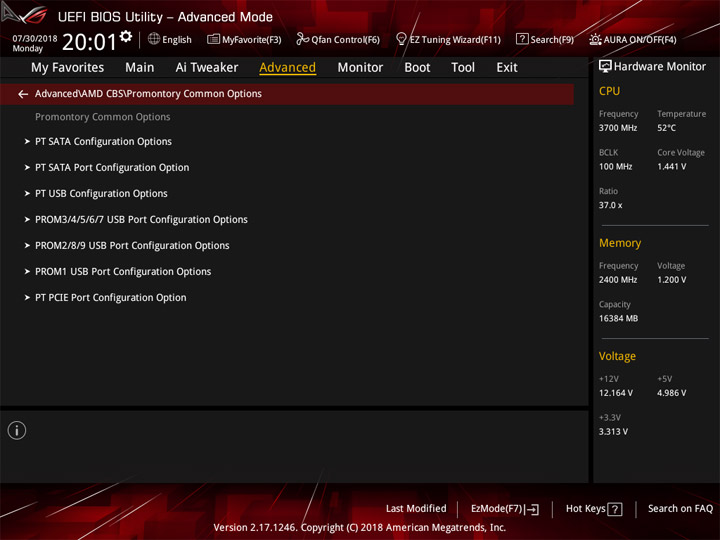
Task: Click the 20:01 clock display
Action: pyautogui.click(x=90, y=42)
